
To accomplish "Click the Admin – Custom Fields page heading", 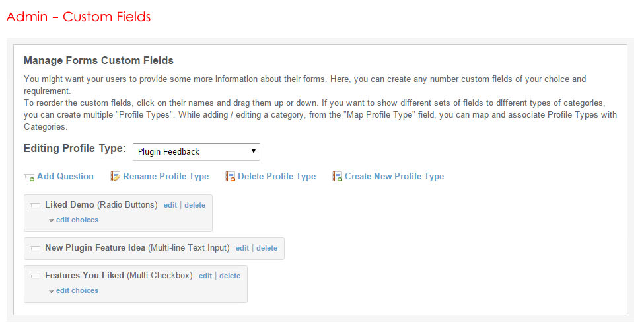I will 79,17.
